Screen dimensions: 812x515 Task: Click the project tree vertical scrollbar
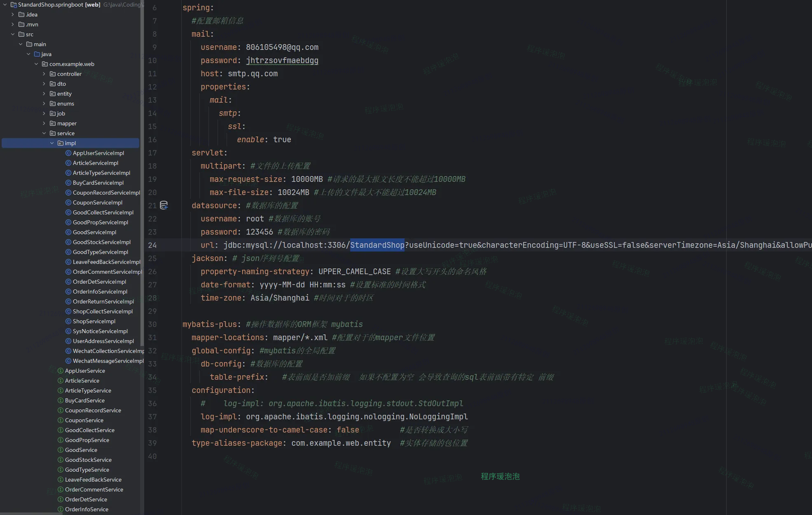coord(142,173)
